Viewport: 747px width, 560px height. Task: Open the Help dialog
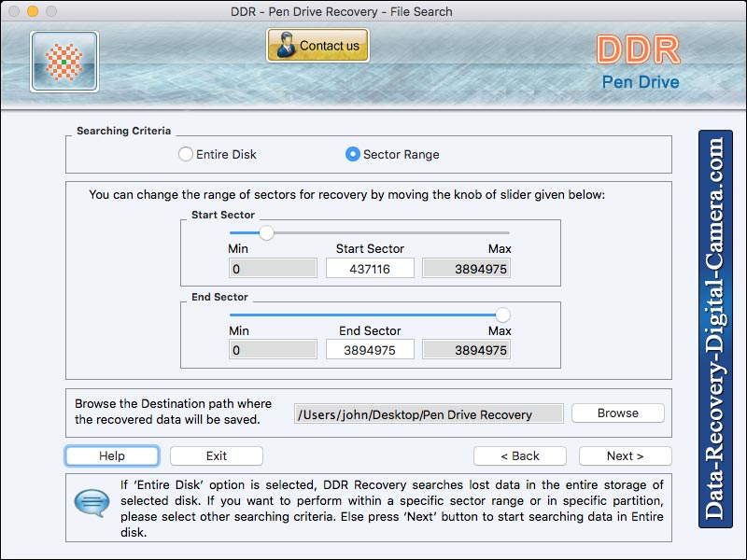click(111, 455)
